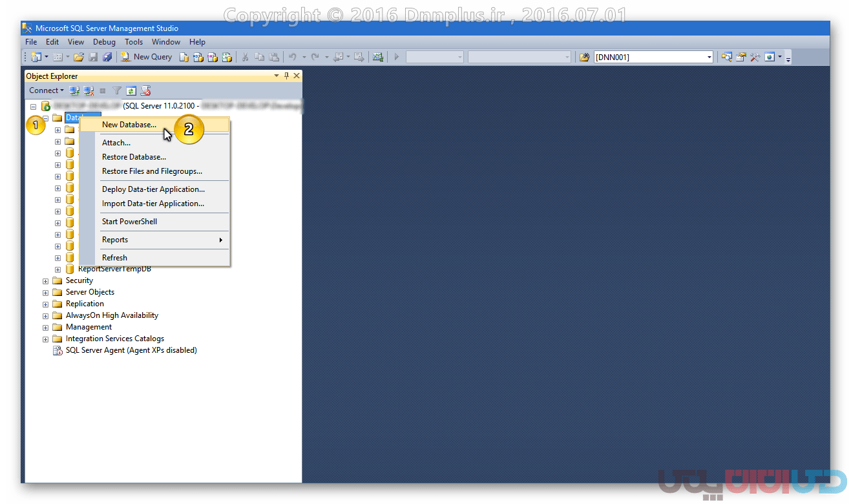Select SQL Server Agent tree item

click(131, 350)
